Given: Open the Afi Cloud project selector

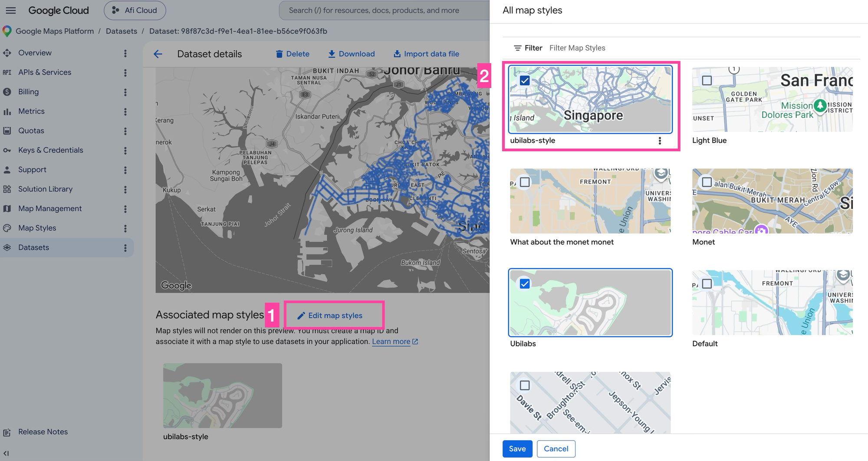Looking at the screenshot, I should pyautogui.click(x=135, y=10).
